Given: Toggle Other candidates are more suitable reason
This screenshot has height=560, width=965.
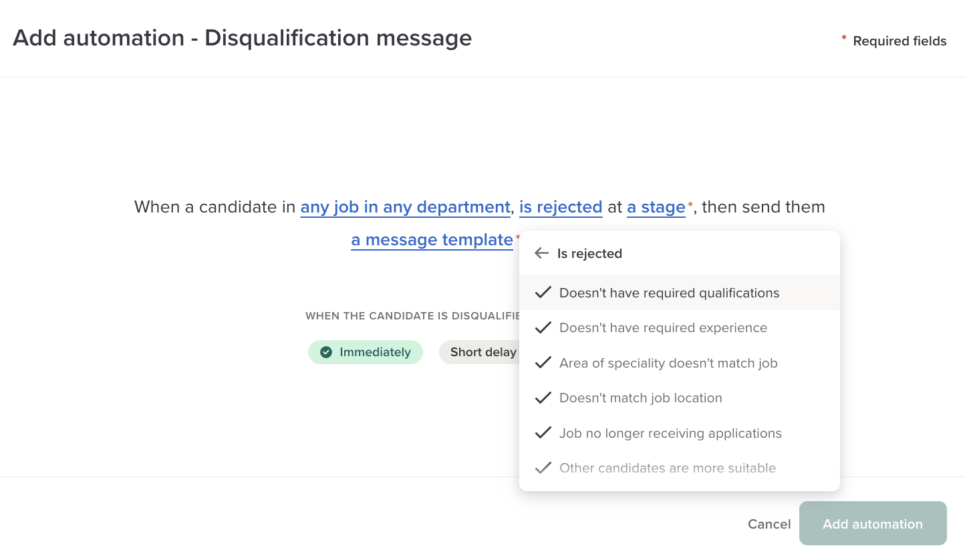Looking at the screenshot, I should (679, 468).
